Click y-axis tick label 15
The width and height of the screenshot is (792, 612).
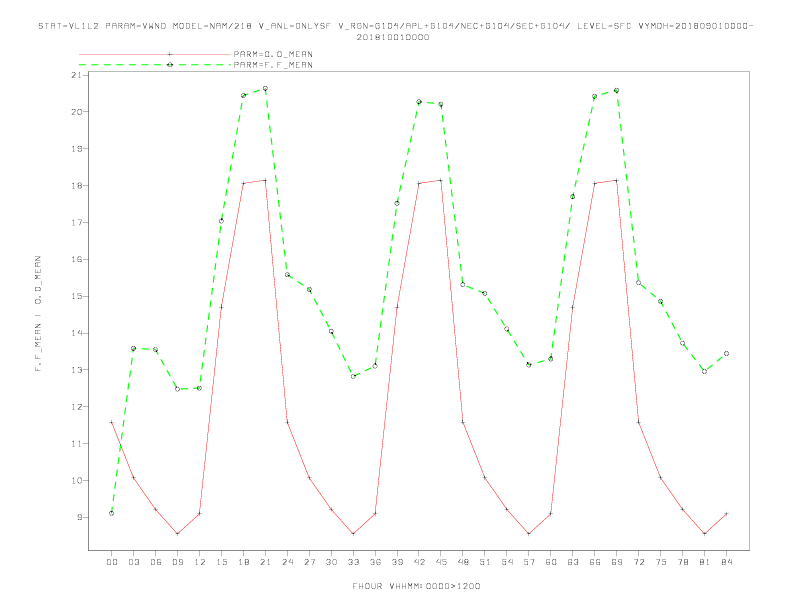[76, 296]
